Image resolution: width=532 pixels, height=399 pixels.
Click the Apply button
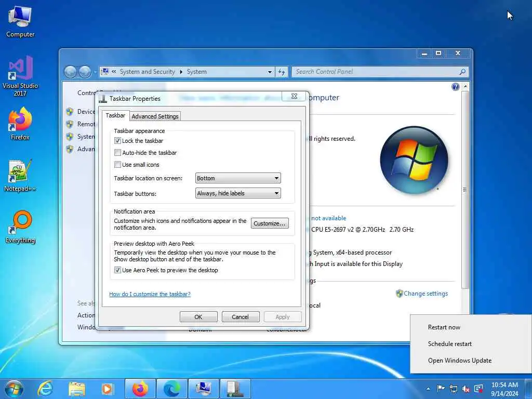click(x=283, y=316)
